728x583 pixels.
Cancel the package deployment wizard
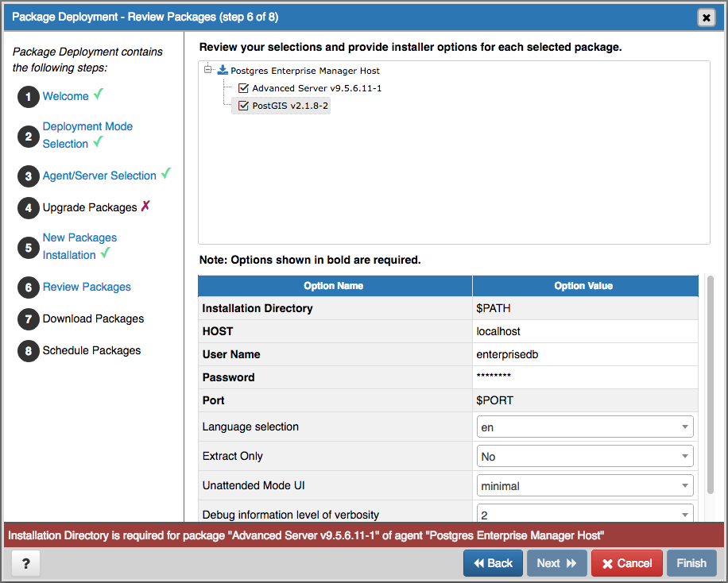[x=627, y=563]
